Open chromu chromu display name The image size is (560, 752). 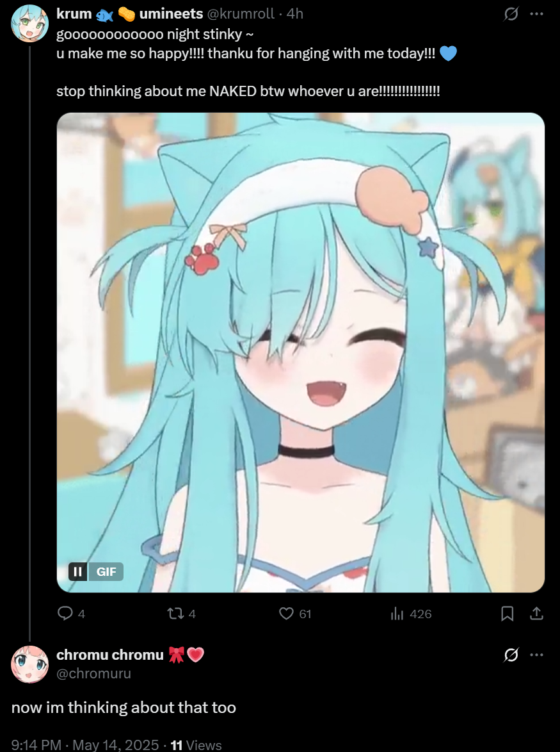click(131, 655)
